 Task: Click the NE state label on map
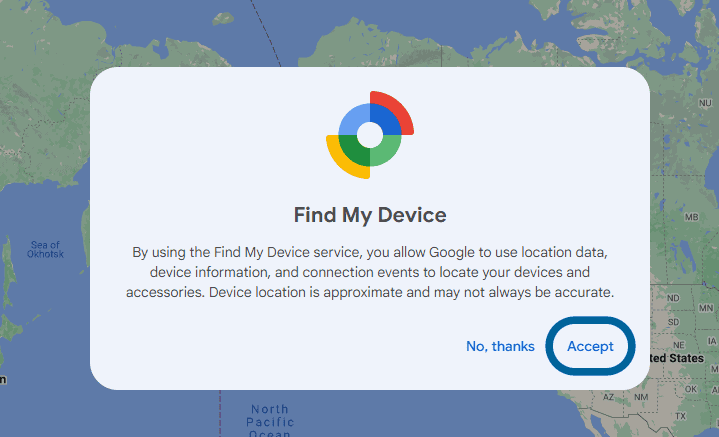679,345
